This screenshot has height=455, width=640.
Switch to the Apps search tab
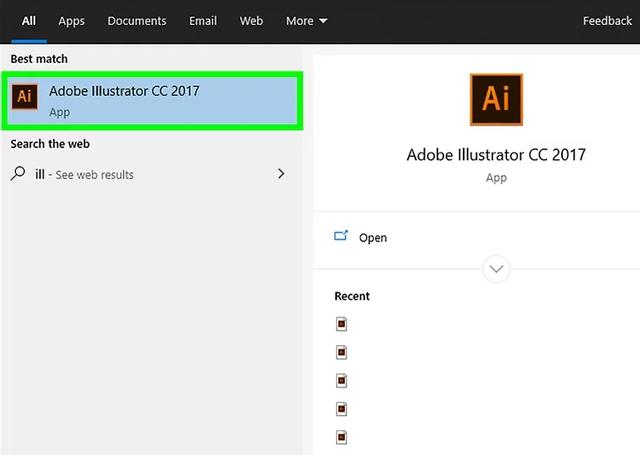click(71, 21)
